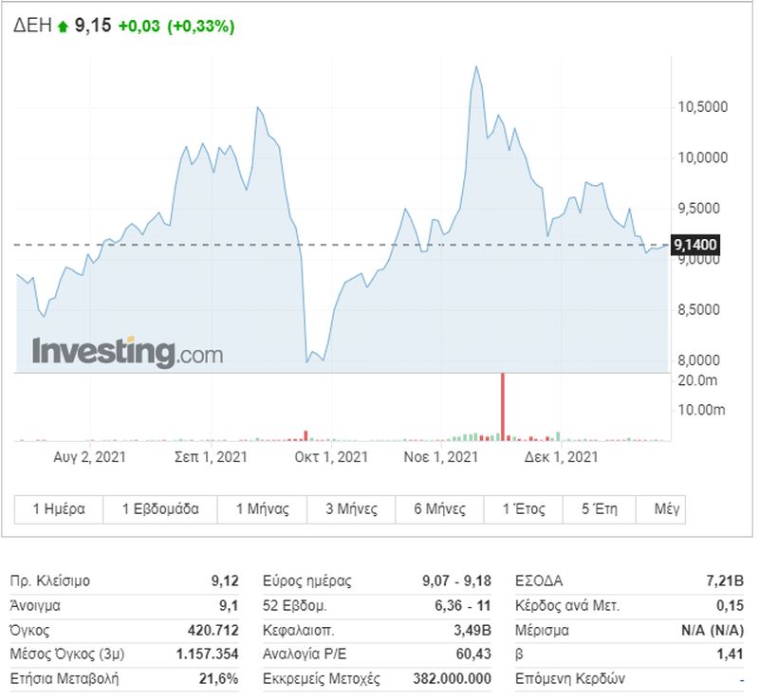Click the average volume value 1.157.354

click(208, 654)
